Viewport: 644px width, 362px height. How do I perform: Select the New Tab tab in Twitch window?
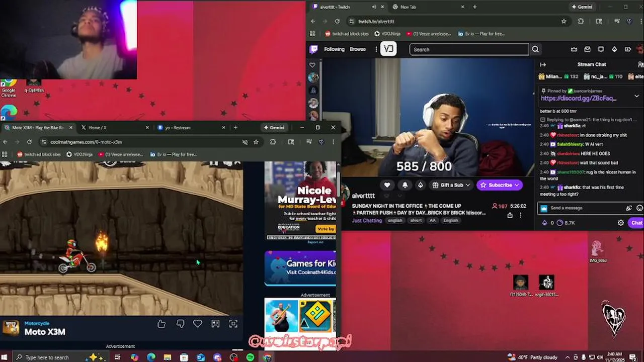tap(428, 7)
